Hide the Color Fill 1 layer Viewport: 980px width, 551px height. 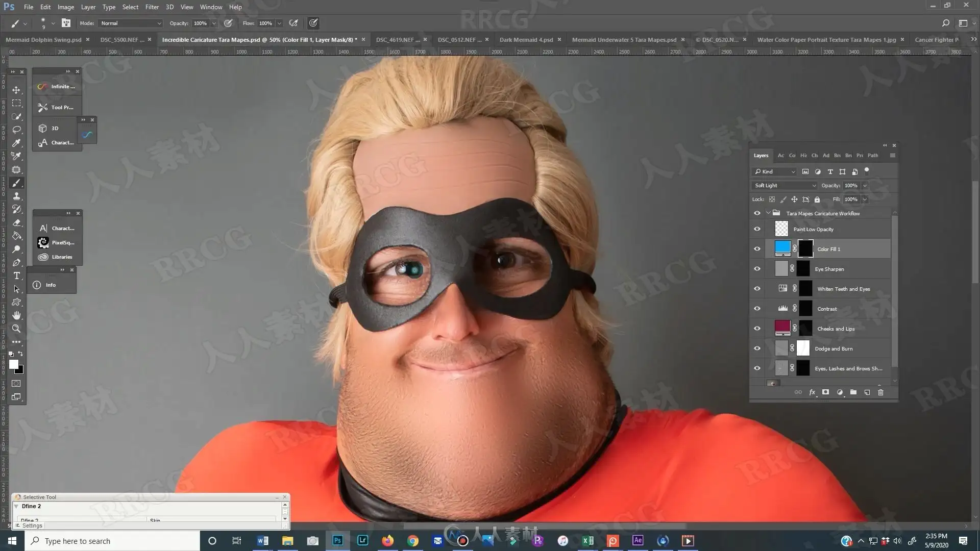(x=757, y=249)
